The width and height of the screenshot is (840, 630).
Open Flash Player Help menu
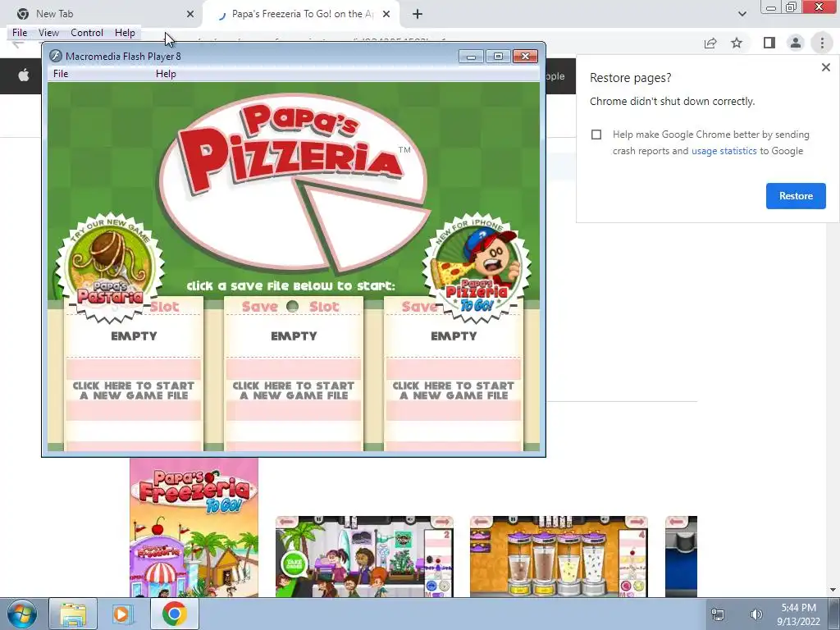(166, 74)
